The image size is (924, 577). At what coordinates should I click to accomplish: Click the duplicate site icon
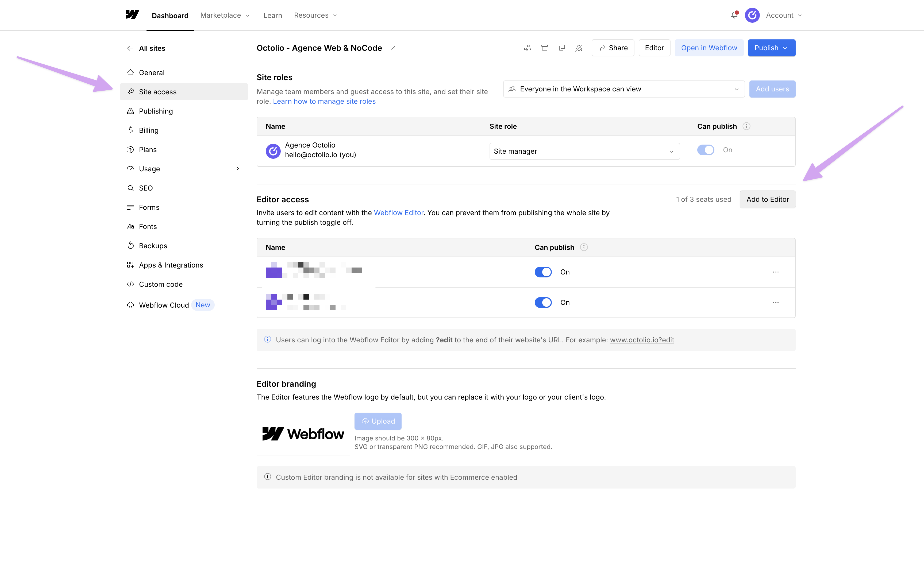point(562,48)
